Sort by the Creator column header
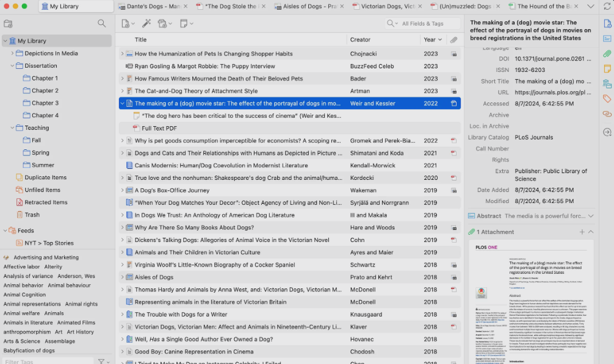The image size is (614, 364). tap(360, 40)
